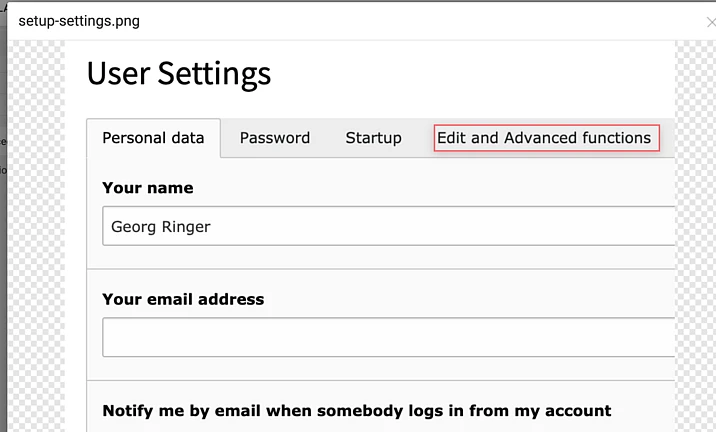
Task: Click the checkerboard strip right of the image
Action: 695,250
